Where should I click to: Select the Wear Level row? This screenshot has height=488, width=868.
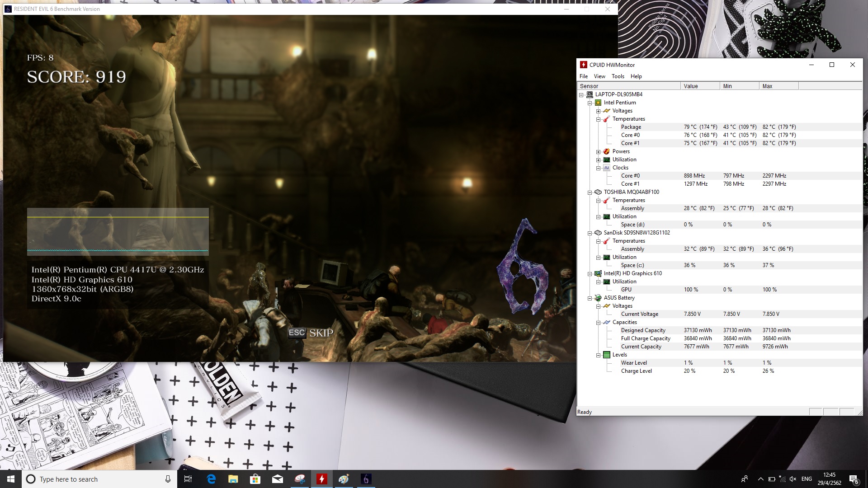tap(720, 363)
